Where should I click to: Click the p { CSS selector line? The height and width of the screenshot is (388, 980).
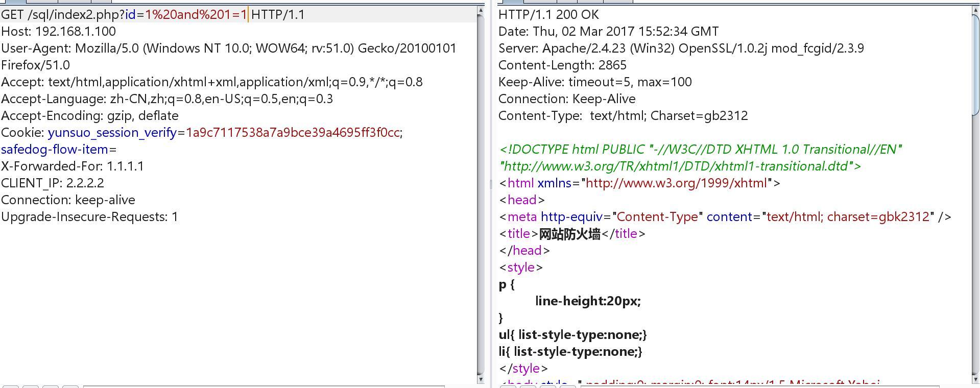tap(507, 284)
